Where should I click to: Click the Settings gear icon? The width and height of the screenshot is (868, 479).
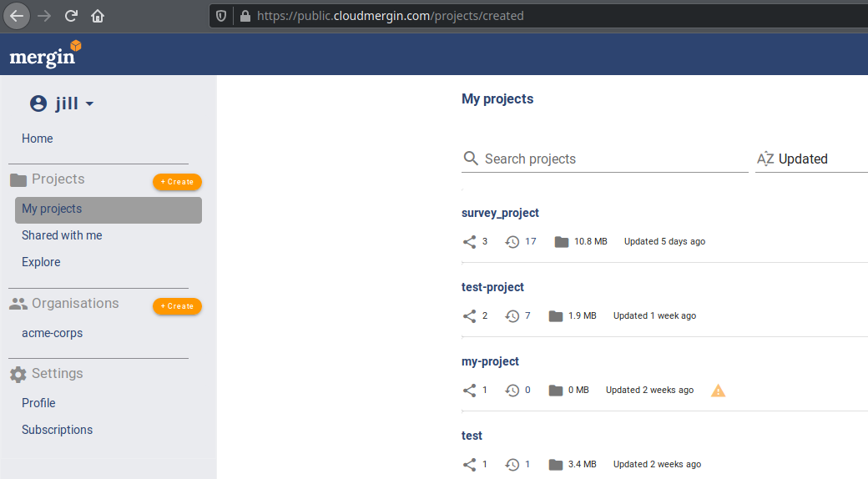[18, 375]
